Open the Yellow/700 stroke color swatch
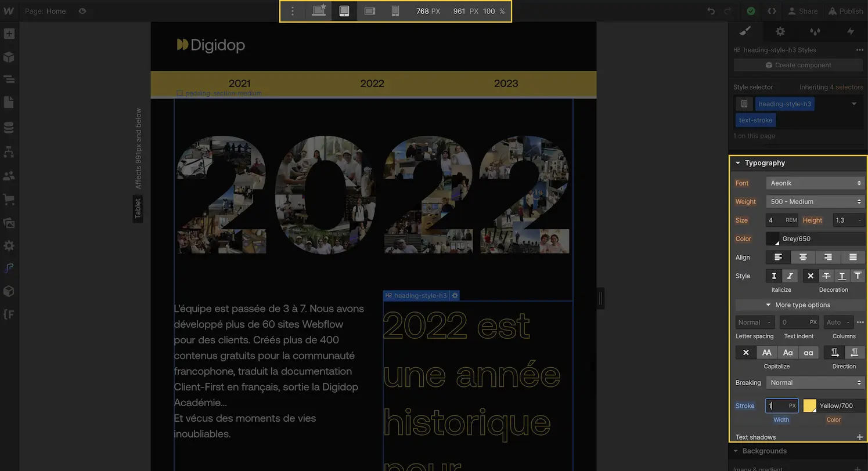 (809, 405)
